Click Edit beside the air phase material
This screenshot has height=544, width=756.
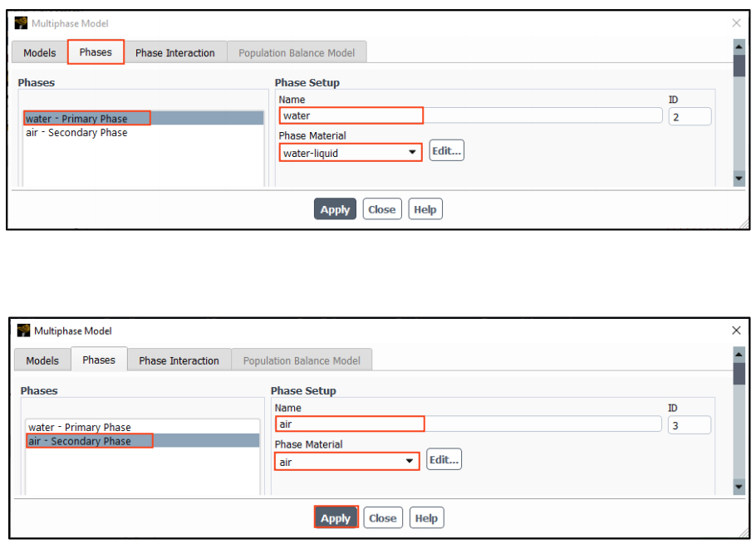pyautogui.click(x=444, y=460)
